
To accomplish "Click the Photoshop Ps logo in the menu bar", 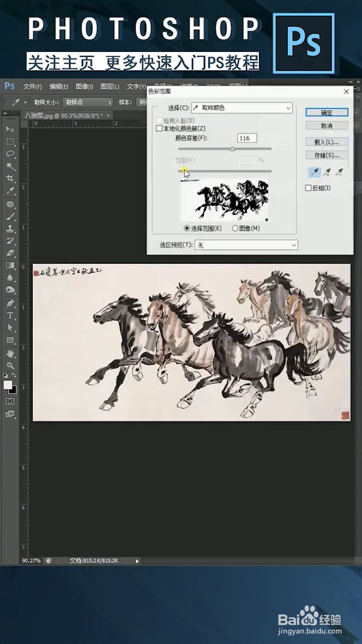I will (x=9, y=86).
